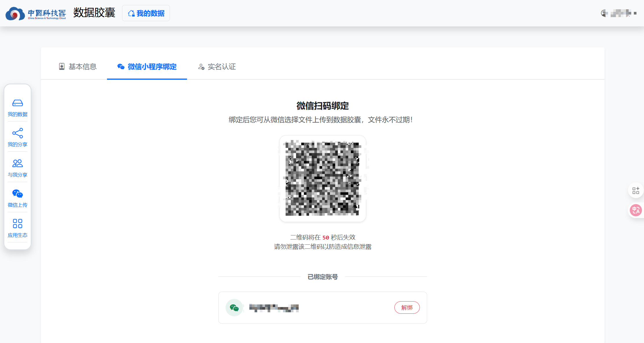Click the floating apps grid icon on right edge
The image size is (644, 343).
[x=636, y=190]
